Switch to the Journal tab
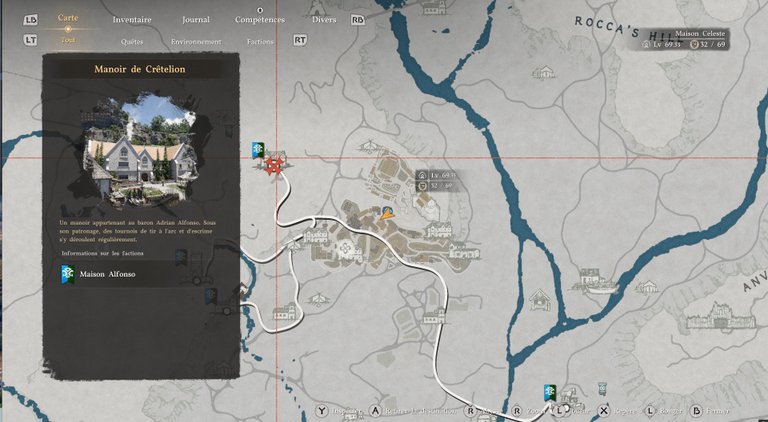 [x=196, y=20]
